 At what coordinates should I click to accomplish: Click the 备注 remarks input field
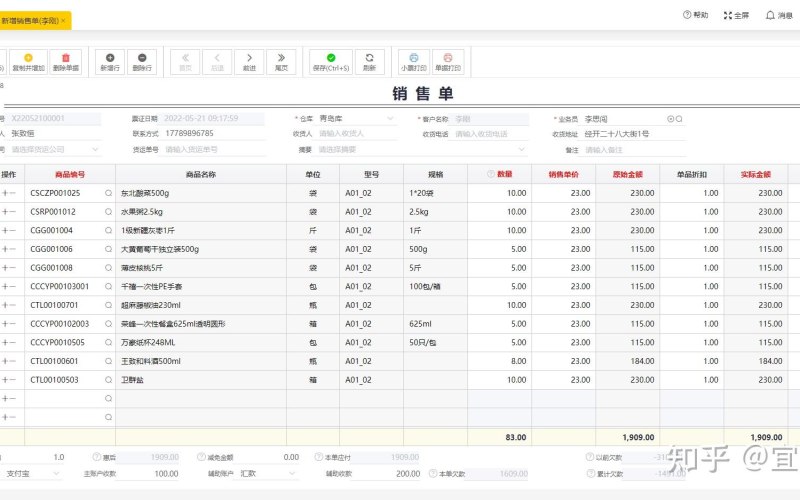(634, 150)
